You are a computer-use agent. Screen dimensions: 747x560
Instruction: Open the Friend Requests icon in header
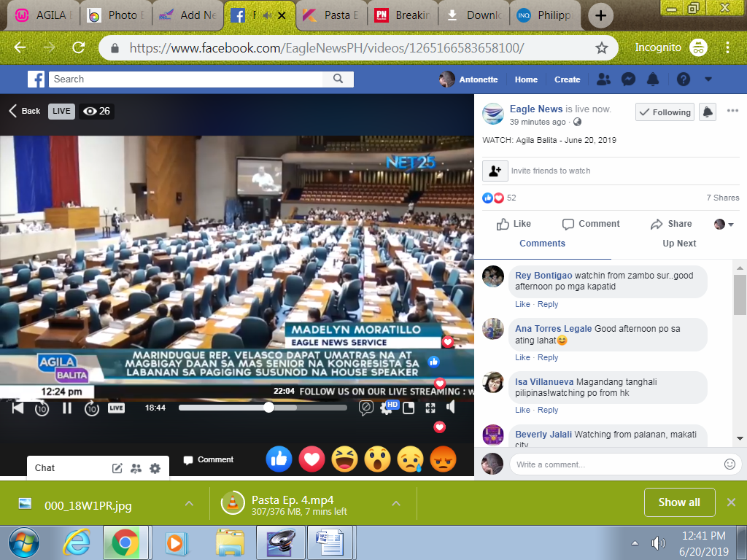coord(603,79)
